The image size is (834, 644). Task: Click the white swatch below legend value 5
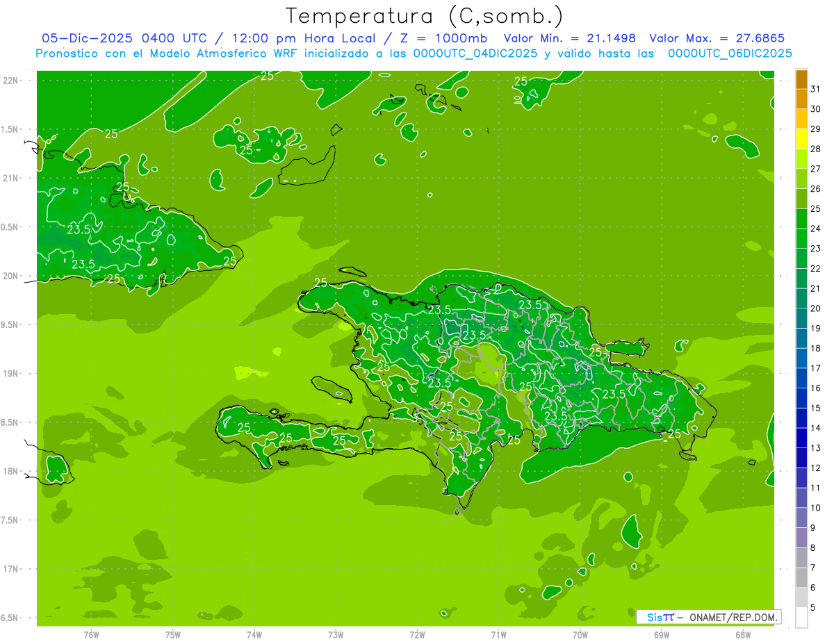[801, 618]
